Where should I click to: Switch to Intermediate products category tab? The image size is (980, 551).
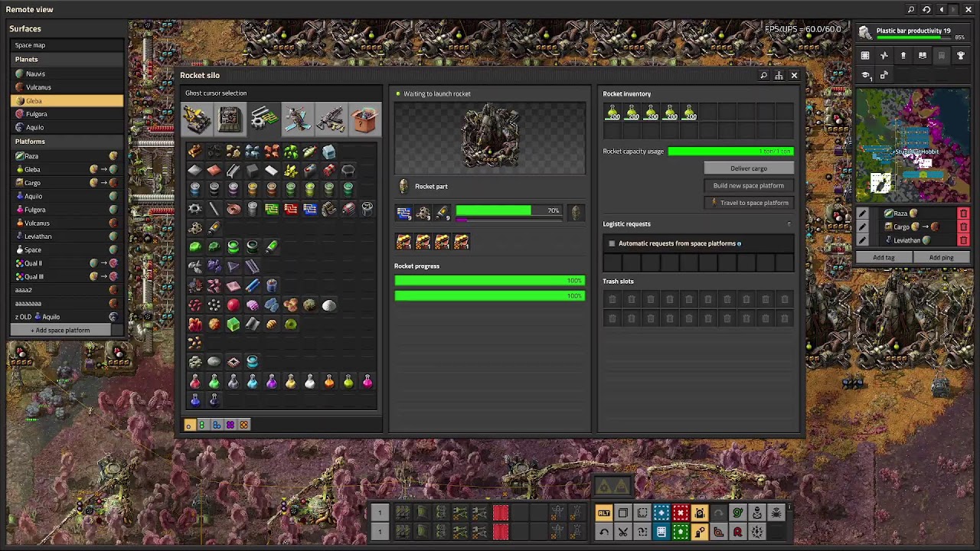pyautogui.click(x=263, y=119)
